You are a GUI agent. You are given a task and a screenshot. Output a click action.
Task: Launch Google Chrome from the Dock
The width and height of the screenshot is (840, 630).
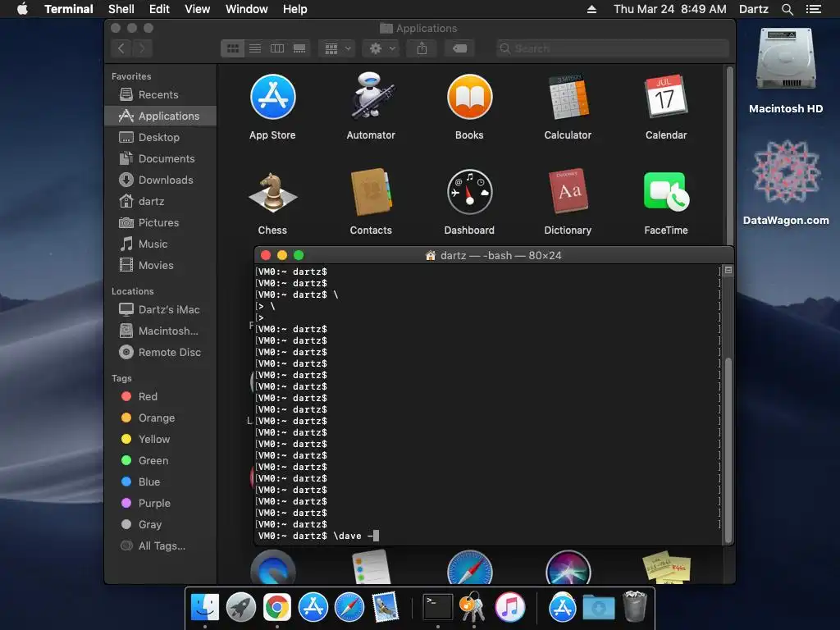pyautogui.click(x=277, y=608)
